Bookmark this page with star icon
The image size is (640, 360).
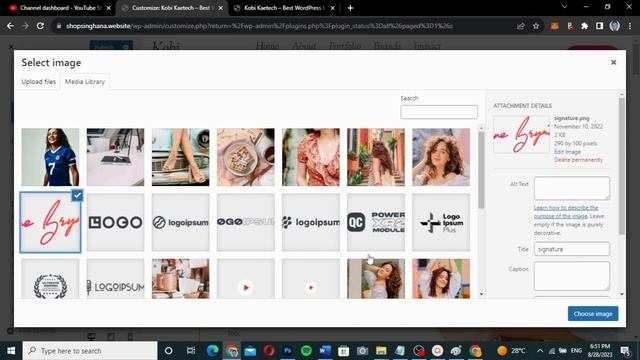(536, 26)
